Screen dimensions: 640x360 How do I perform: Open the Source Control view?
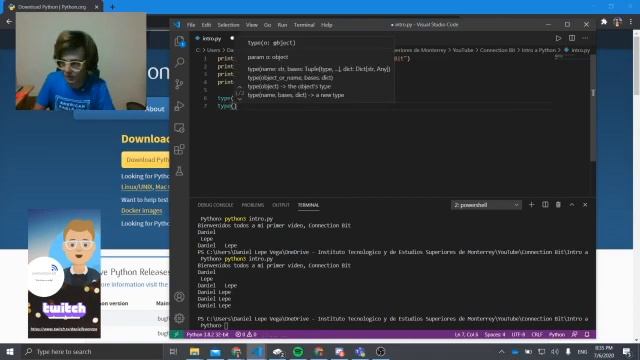pyautogui.click(x=180, y=84)
